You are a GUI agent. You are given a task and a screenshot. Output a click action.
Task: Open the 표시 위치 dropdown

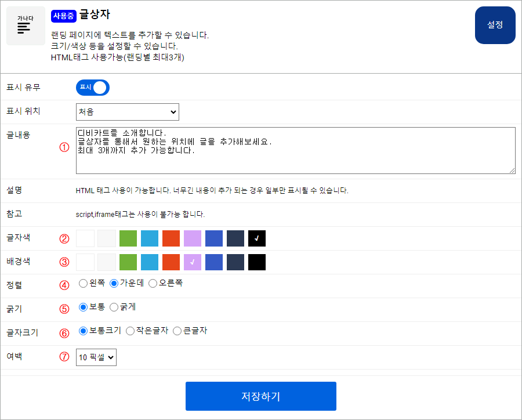[128, 111]
